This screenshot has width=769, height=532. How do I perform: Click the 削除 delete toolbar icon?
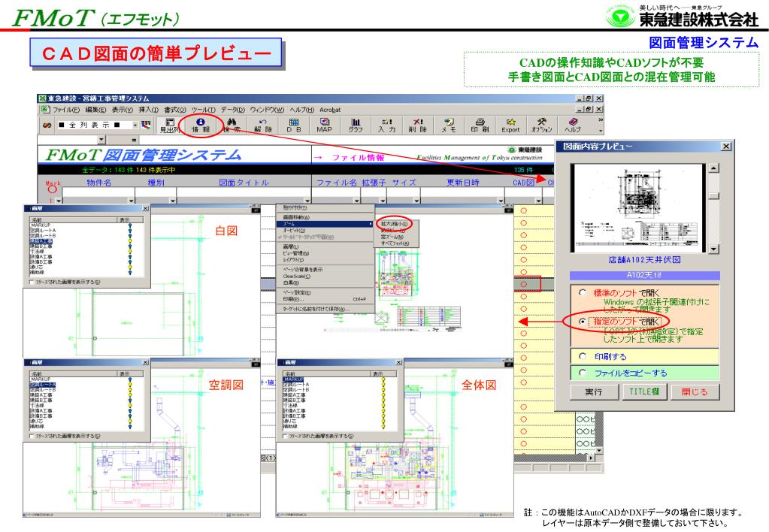(418, 125)
